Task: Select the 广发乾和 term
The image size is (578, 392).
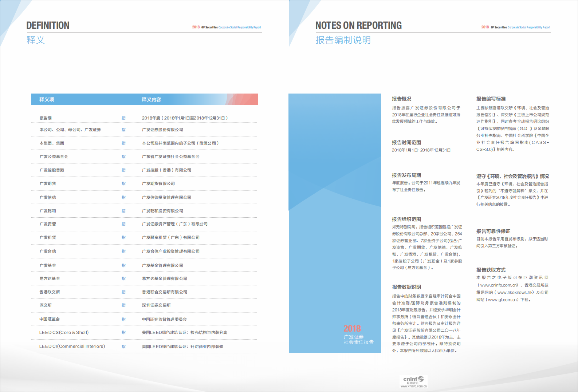Action: 48,211
